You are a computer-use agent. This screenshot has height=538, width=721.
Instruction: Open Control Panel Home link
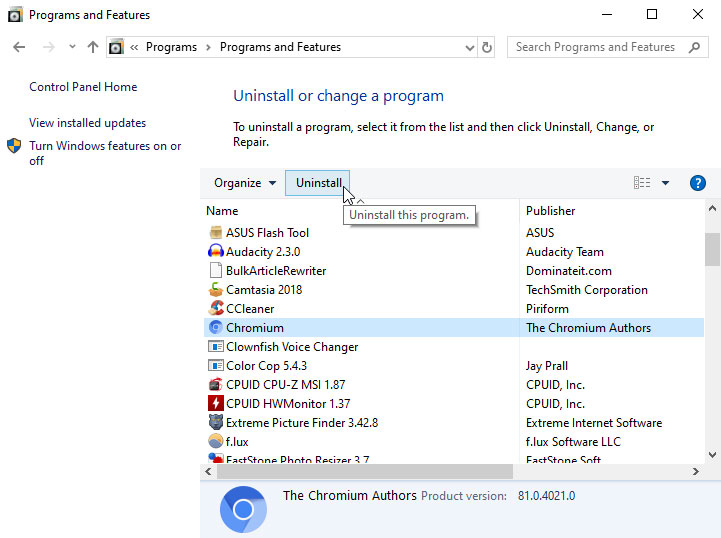(x=83, y=87)
